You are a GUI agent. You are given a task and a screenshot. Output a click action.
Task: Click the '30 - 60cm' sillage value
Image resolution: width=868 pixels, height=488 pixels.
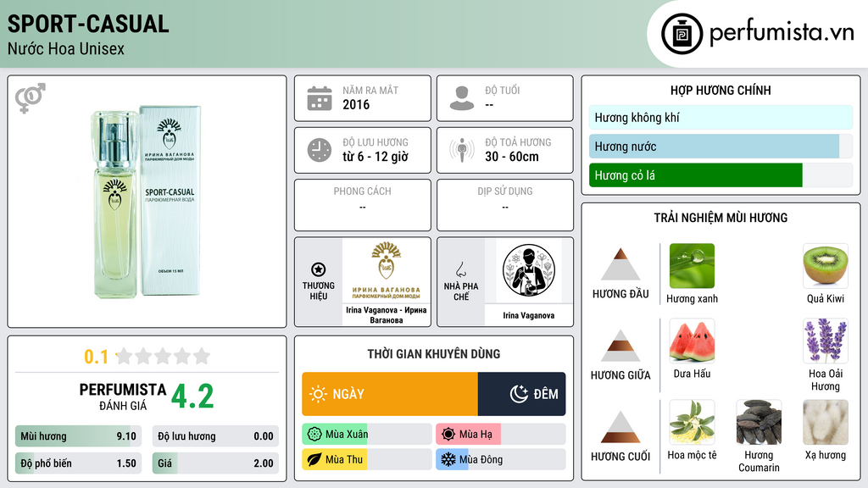512,157
